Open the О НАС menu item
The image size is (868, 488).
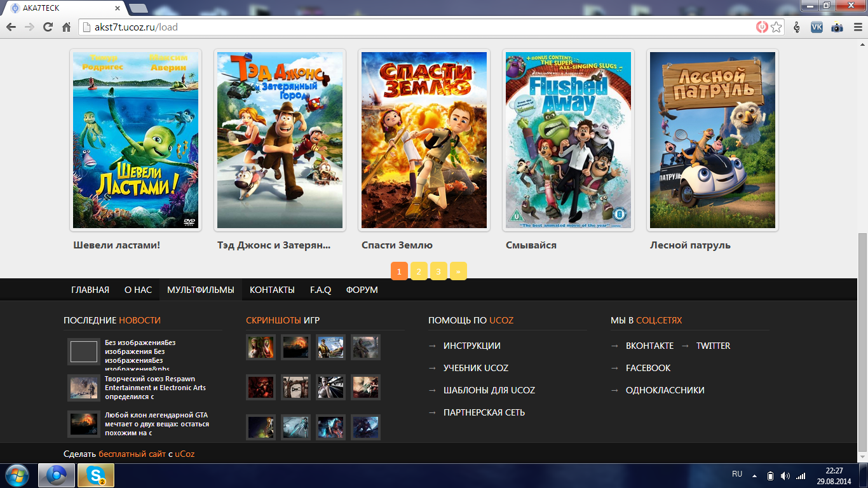click(138, 290)
